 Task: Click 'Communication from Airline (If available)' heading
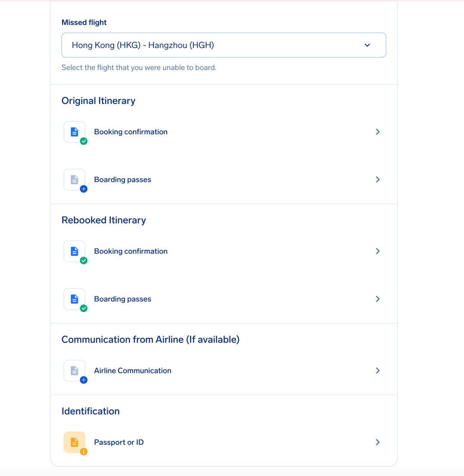point(150,340)
